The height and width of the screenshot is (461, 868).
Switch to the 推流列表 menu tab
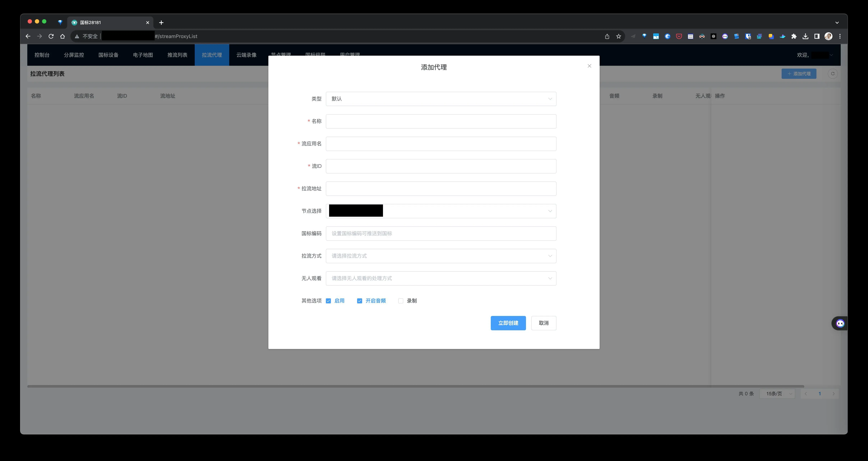pos(177,55)
